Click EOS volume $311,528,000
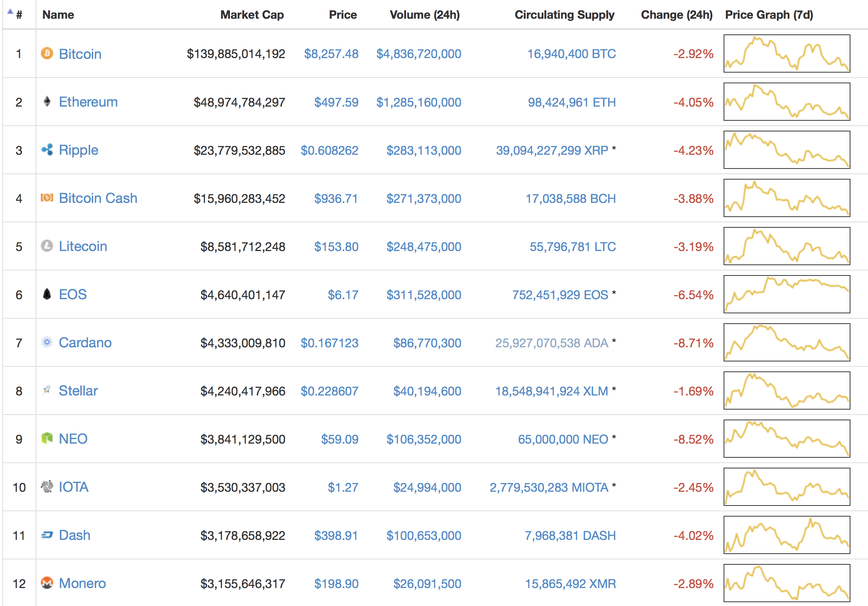The image size is (868, 606). 424,295
